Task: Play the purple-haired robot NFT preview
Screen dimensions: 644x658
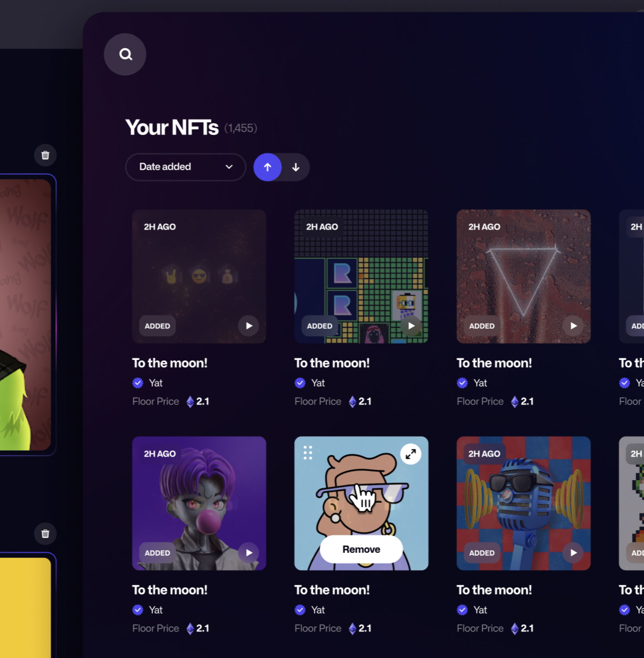Action: click(x=249, y=553)
